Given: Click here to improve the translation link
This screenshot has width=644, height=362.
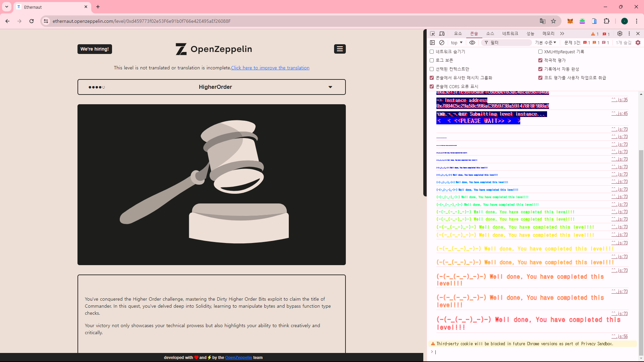Looking at the screenshot, I should pos(270,68).
